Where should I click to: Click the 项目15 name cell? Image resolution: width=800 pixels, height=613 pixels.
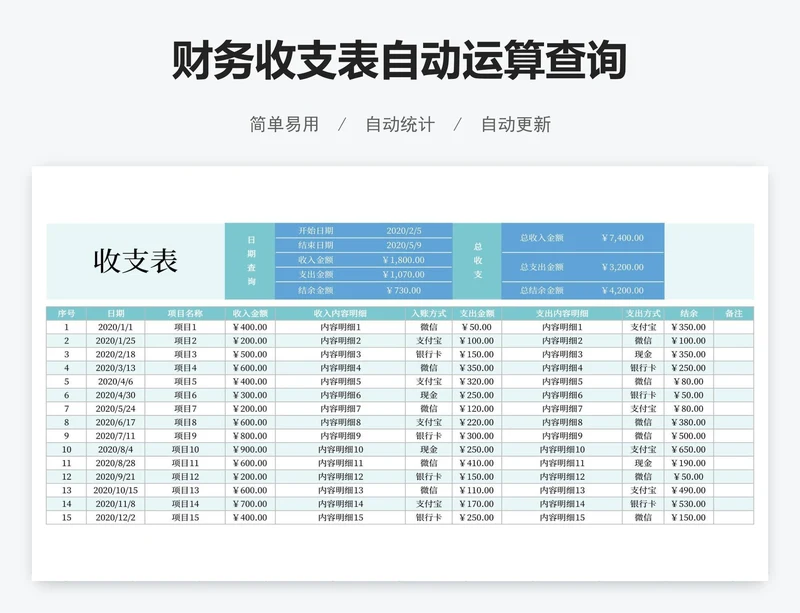[185, 518]
